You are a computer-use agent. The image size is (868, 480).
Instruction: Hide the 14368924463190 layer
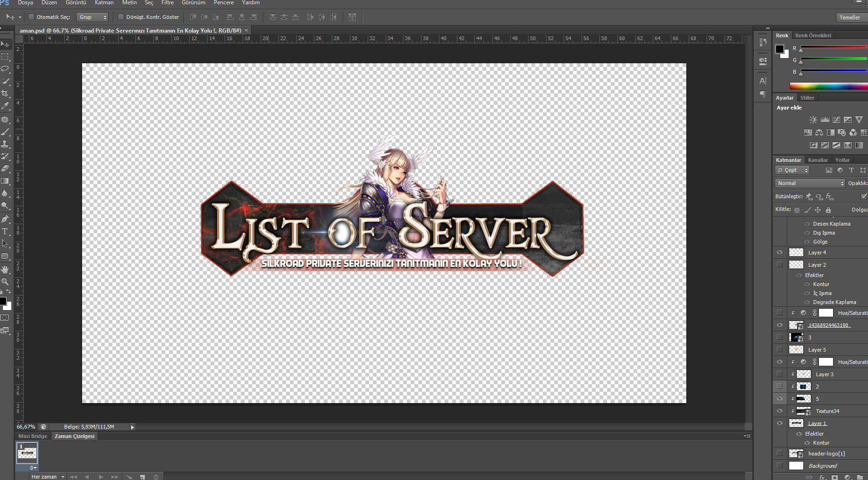780,325
